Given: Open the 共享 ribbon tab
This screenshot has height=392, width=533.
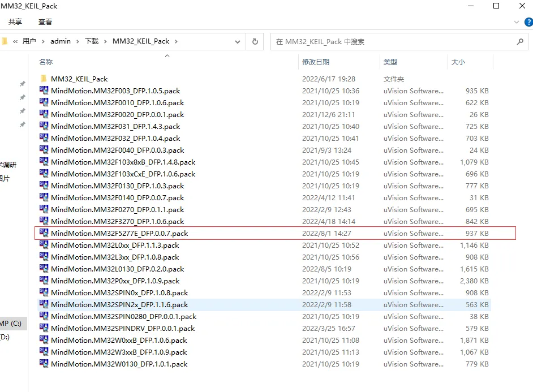Looking at the screenshot, I should click(15, 21).
